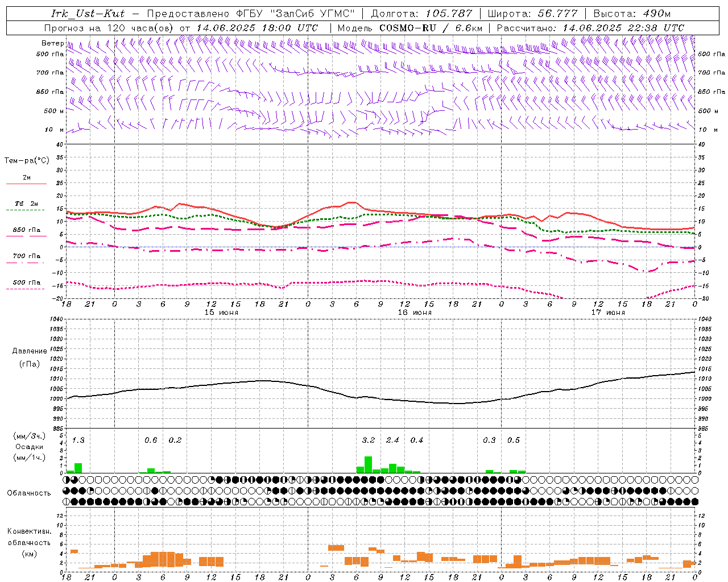Image resolution: width=728 pixels, height=582 pixels.
Task: Click the Модель COSMO-RU / 6.6км text
Action: click(410, 28)
